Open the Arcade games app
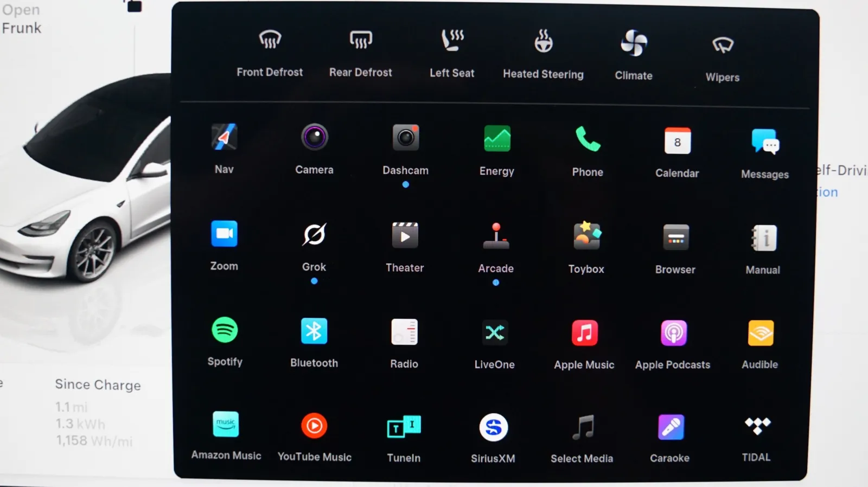The height and width of the screenshot is (487, 868). click(x=496, y=236)
